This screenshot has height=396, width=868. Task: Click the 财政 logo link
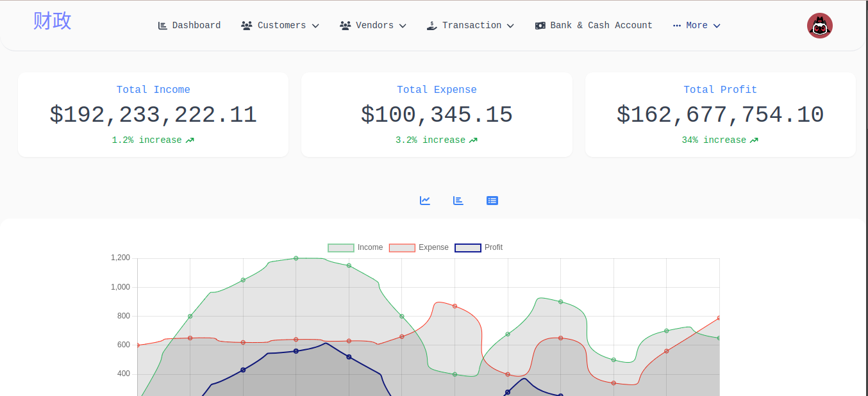(x=53, y=21)
